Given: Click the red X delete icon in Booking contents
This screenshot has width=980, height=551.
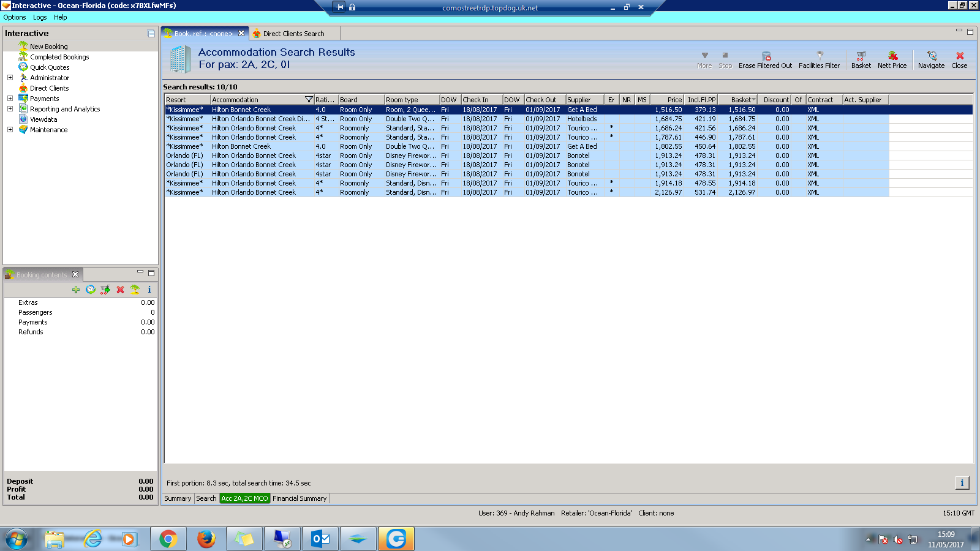Looking at the screenshot, I should (120, 290).
